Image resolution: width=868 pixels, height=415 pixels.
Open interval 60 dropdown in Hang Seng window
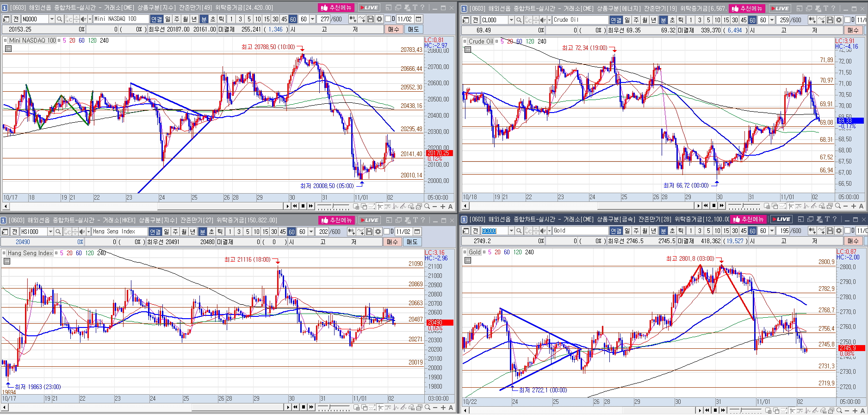click(x=311, y=231)
